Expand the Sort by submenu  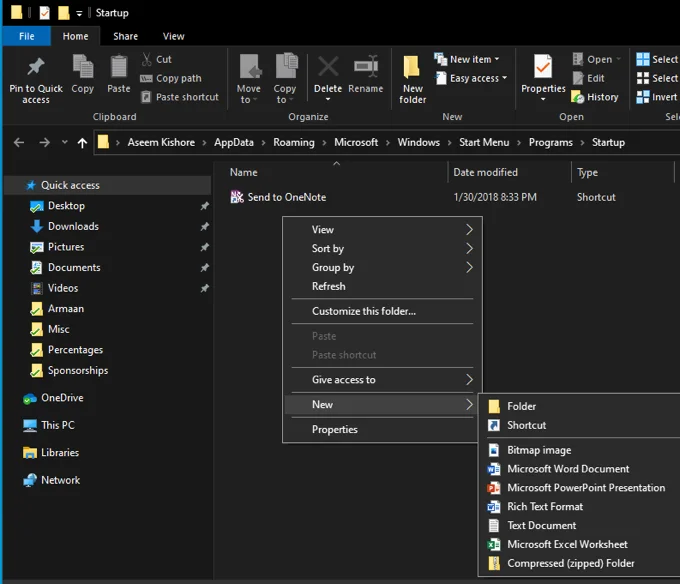pyautogui.click(x=382, y=248)
